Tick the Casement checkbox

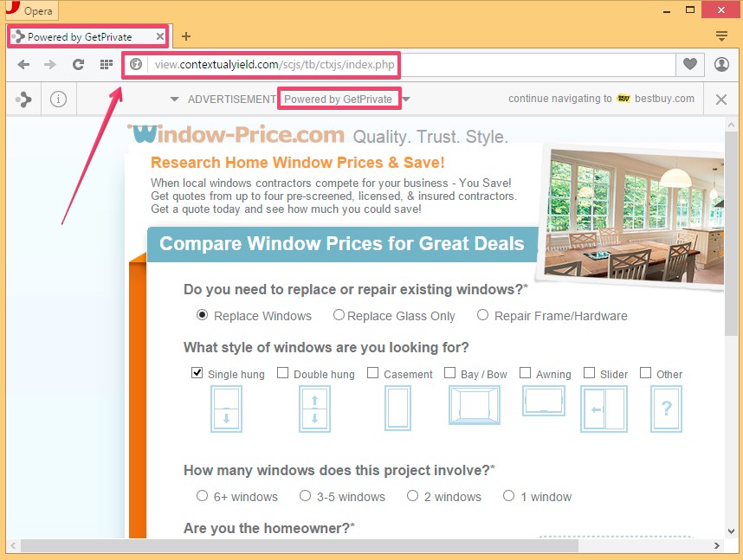373,374
